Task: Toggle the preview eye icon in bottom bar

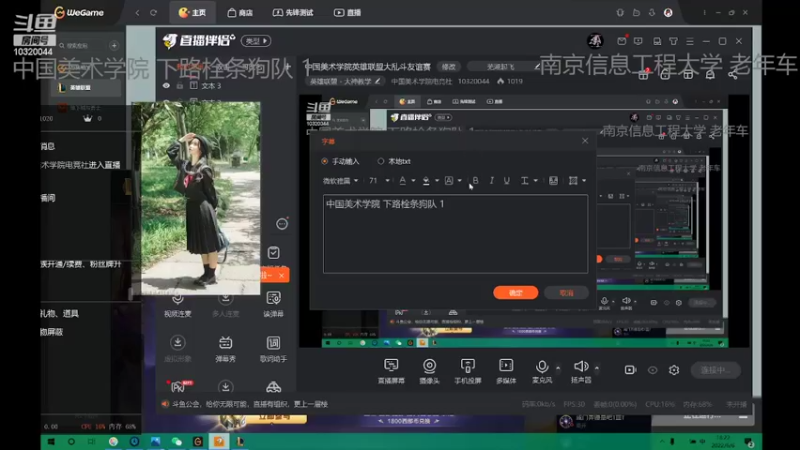Action: click(653, 370)
